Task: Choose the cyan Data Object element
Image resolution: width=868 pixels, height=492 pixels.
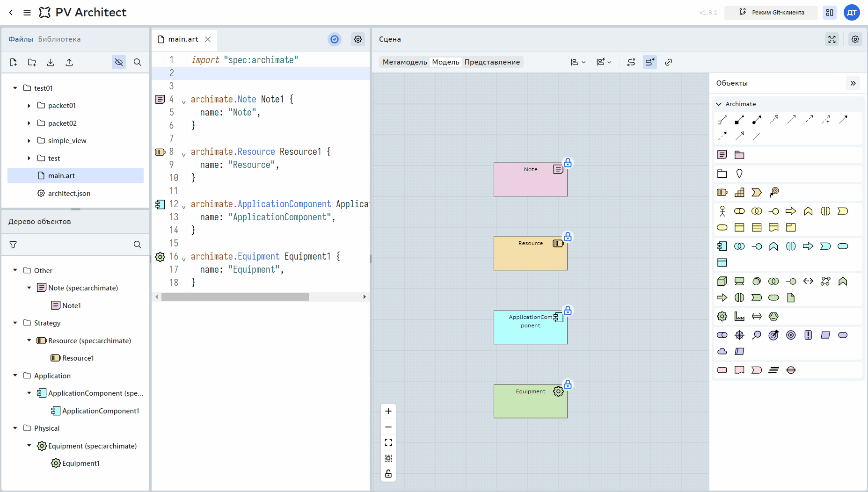Action: [722, 262]
